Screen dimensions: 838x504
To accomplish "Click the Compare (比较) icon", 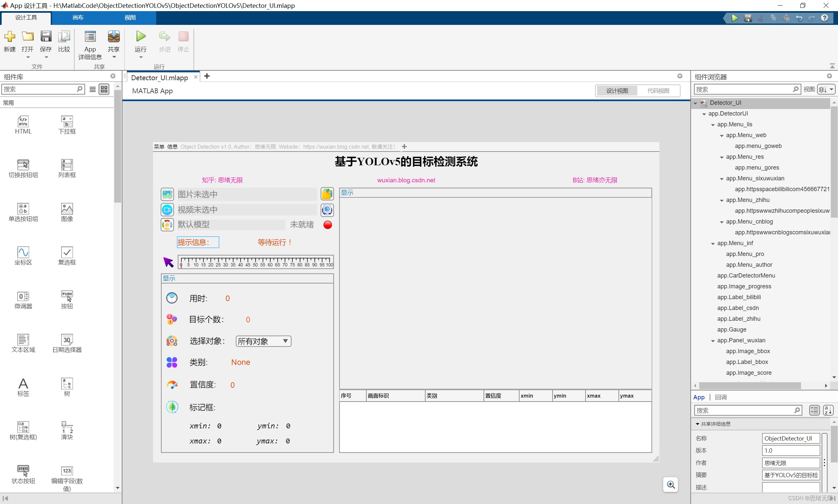I will click(x=64, y=36).
